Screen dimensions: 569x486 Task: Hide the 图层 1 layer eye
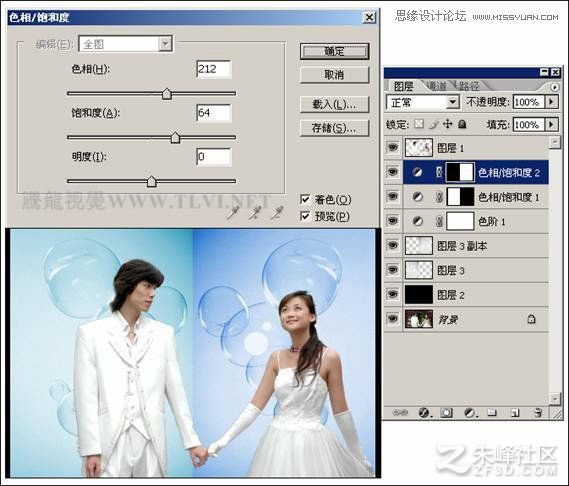(392, 147)
